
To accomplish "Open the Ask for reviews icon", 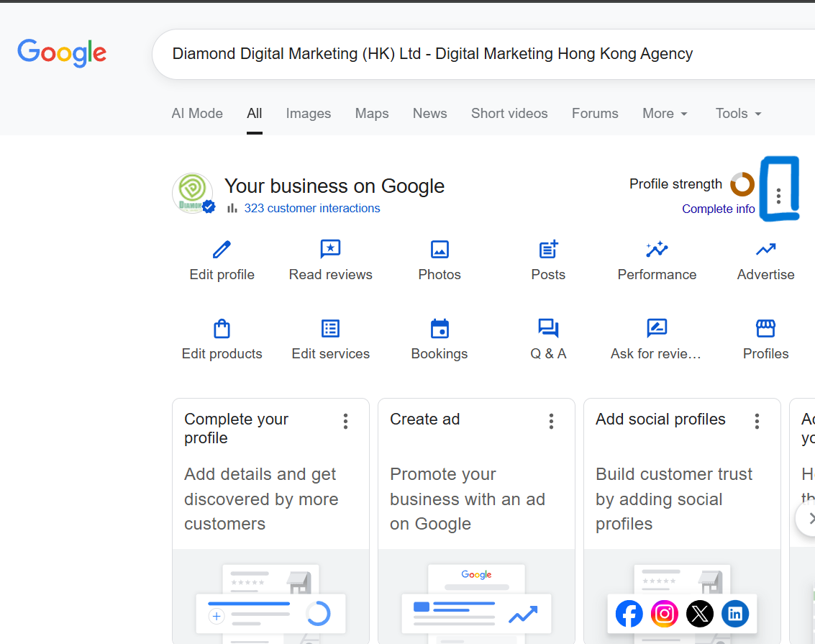I will coord(657,328).
